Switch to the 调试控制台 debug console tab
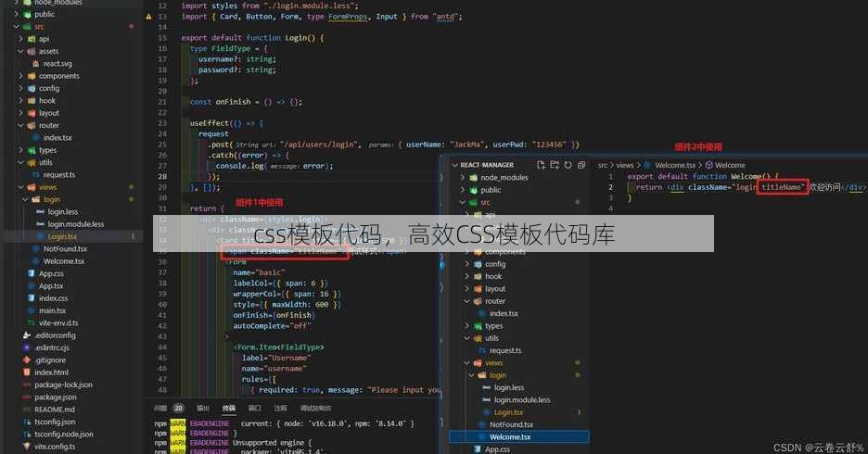Viewport: 868px width, 454px height. tap(315, 408)
